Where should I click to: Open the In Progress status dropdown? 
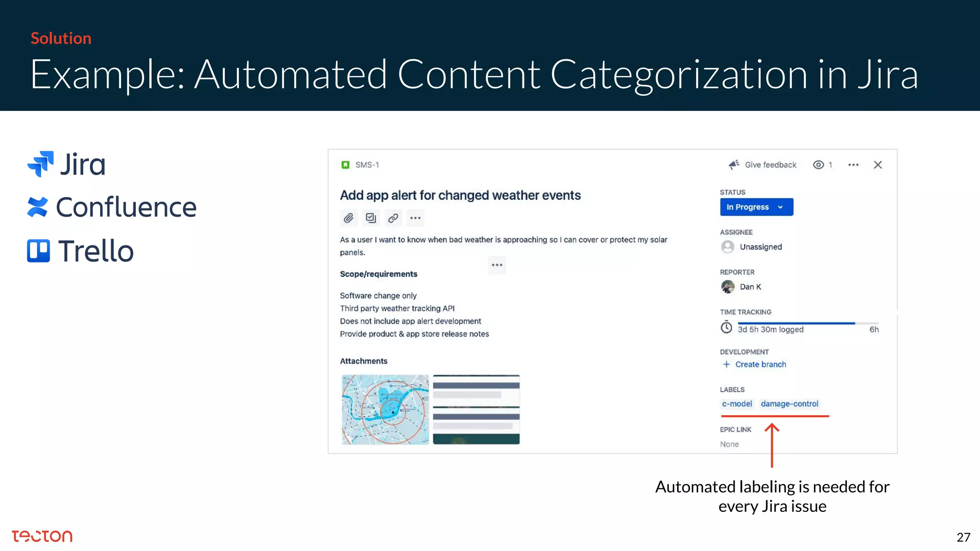pos(757,207)
